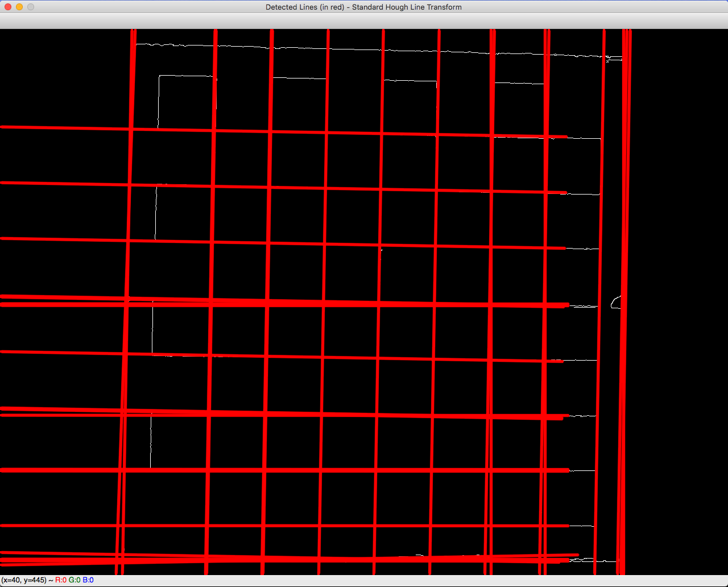Click the black area right of all red lines
728x587 pixels.
(677, 284)
